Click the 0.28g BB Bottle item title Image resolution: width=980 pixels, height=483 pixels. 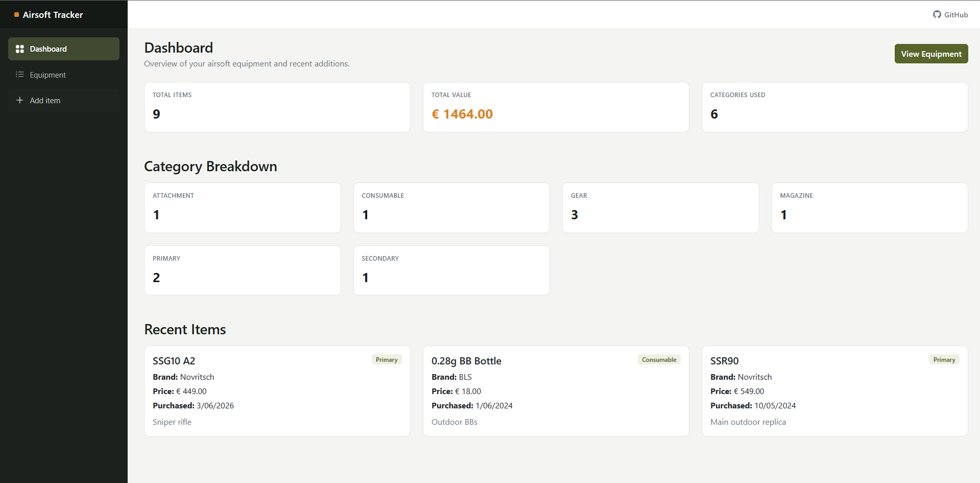[466, 361]
